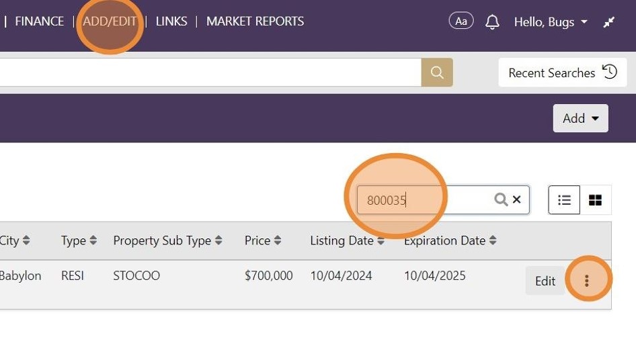Screen dimensions: 636x364
Task: Switch to list view
Action: pos(564,200)
